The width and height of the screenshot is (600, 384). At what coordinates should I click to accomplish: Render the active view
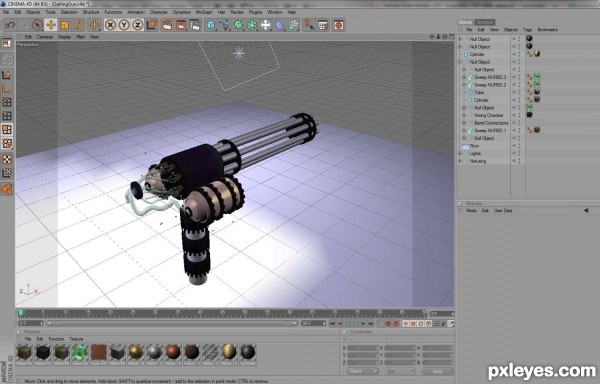point(167,25)
